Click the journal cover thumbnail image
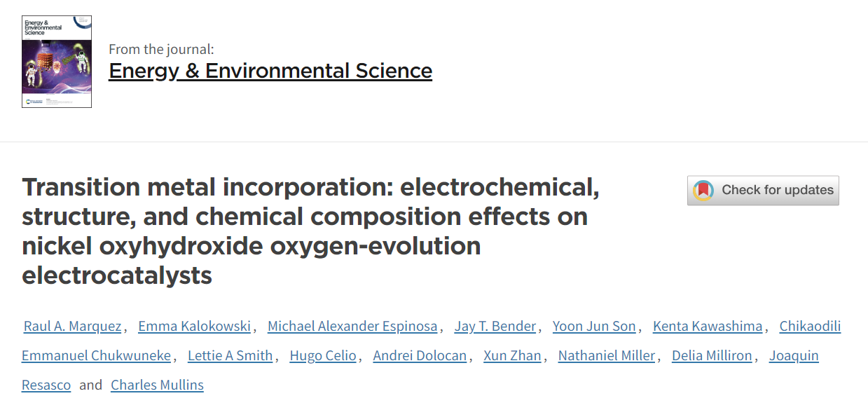Image resolution: width=868 pixels, height=410 pixels. pyautogui.click(x=57, y=62)
